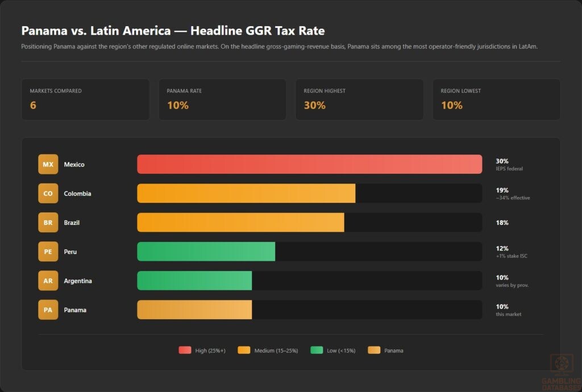Click the Region Highest 30% value
This screenshot has height=392, width=582.
click(315, 105)
